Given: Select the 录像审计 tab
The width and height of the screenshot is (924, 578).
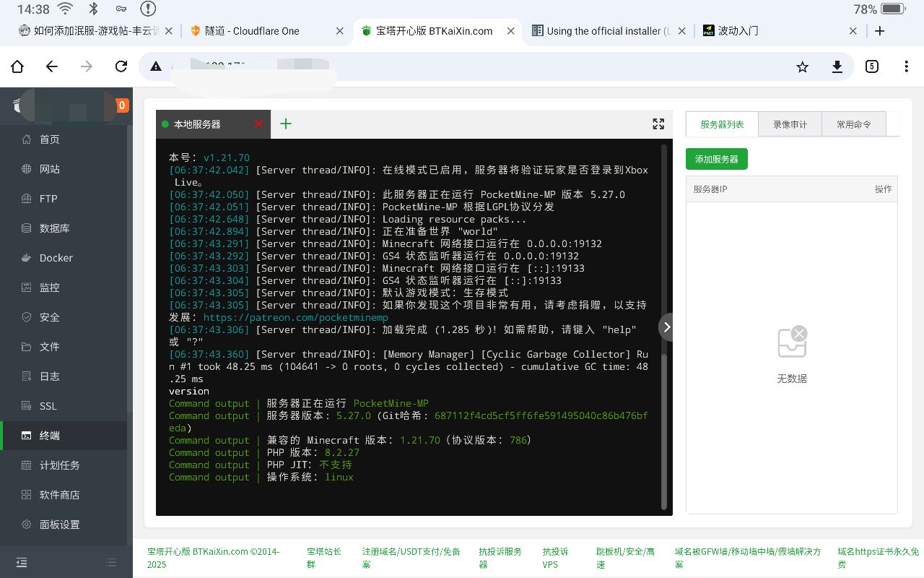Looking at the screenshot, I should pos(790,124).
